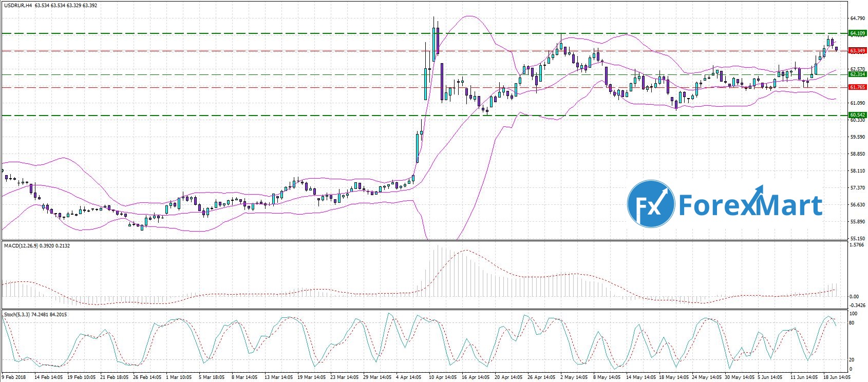
Task: Click the 9 Feb 2018 date label
Action: pos(13,377)
